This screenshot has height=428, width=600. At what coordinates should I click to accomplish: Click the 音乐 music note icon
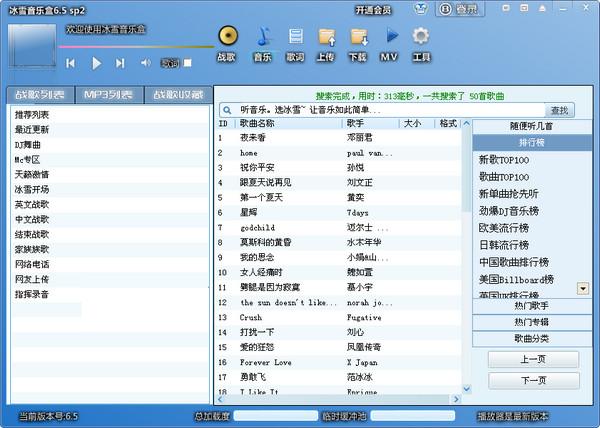pyautogui.click(x=262, y=37)
